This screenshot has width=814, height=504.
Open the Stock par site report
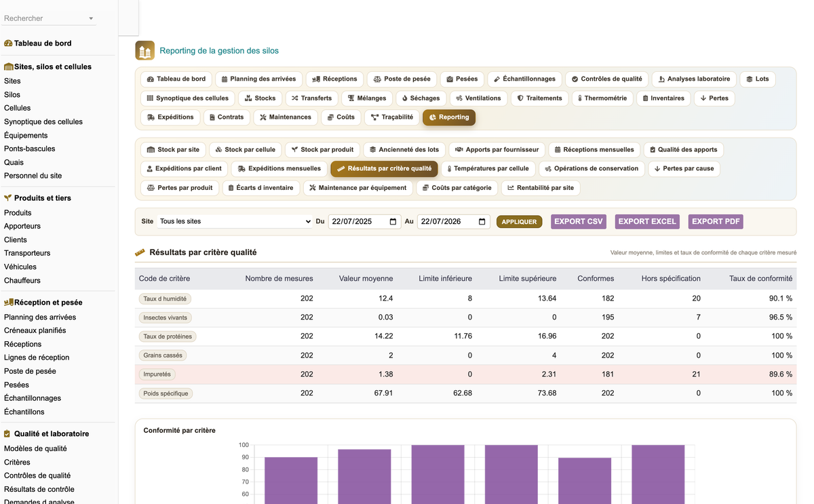pos(173,150)
